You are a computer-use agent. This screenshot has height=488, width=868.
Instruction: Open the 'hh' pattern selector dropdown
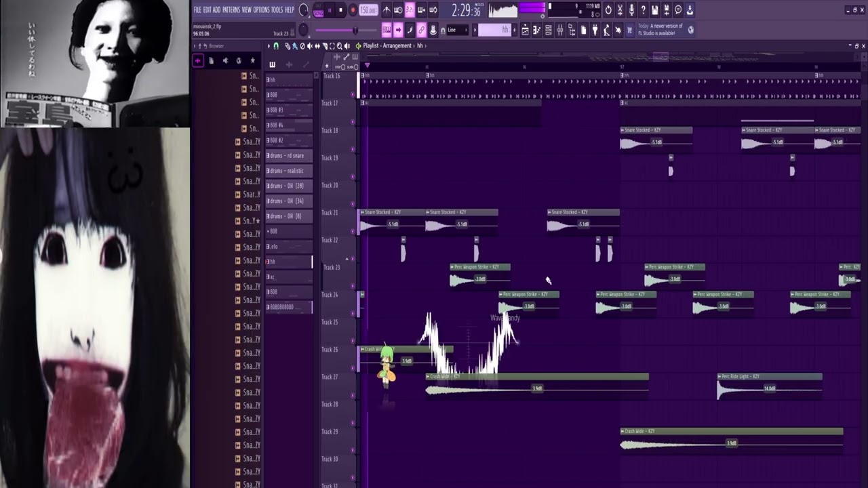(493, 30)
